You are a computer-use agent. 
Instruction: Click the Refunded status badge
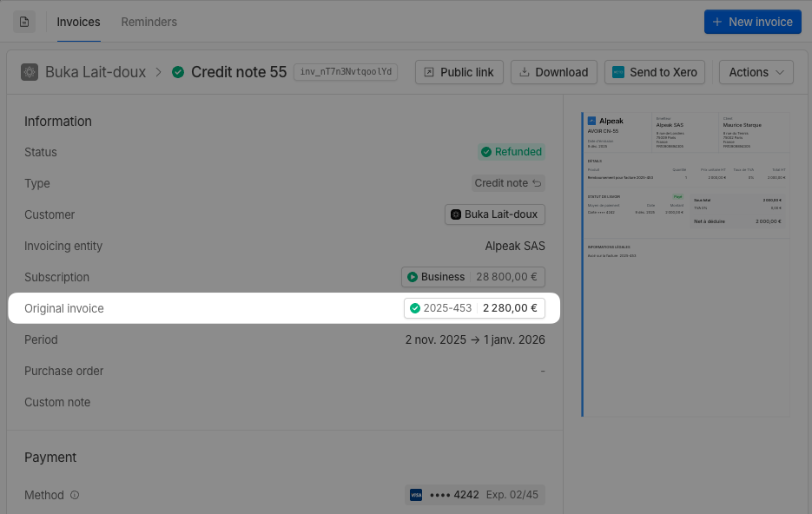511,152
